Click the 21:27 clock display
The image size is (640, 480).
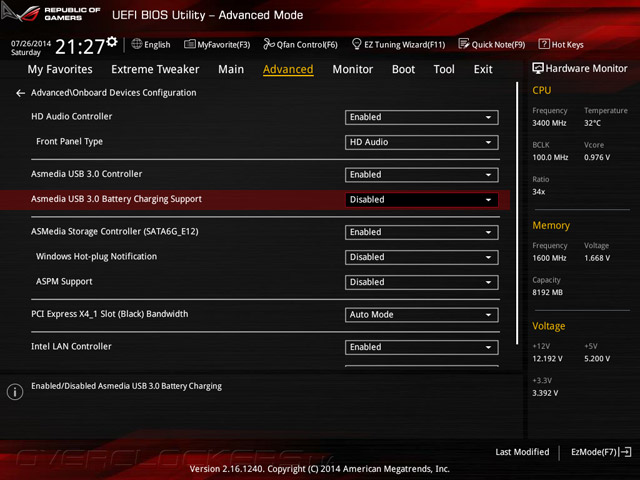click(80, 47)
